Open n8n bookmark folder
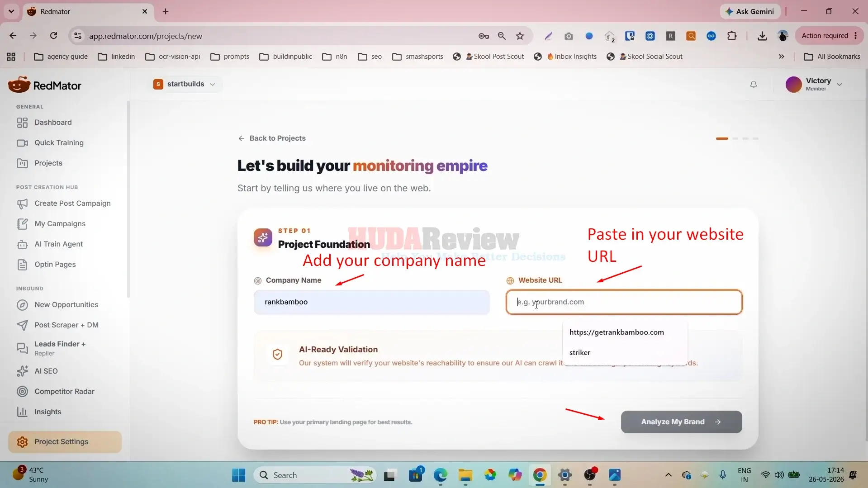Viewport: 868px width, 488px height. coord(335,57)
